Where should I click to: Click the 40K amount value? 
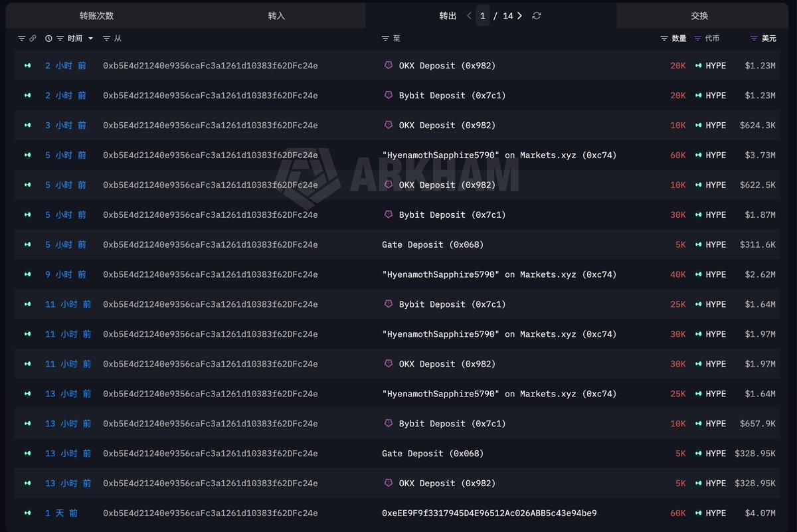click(677, 275)
